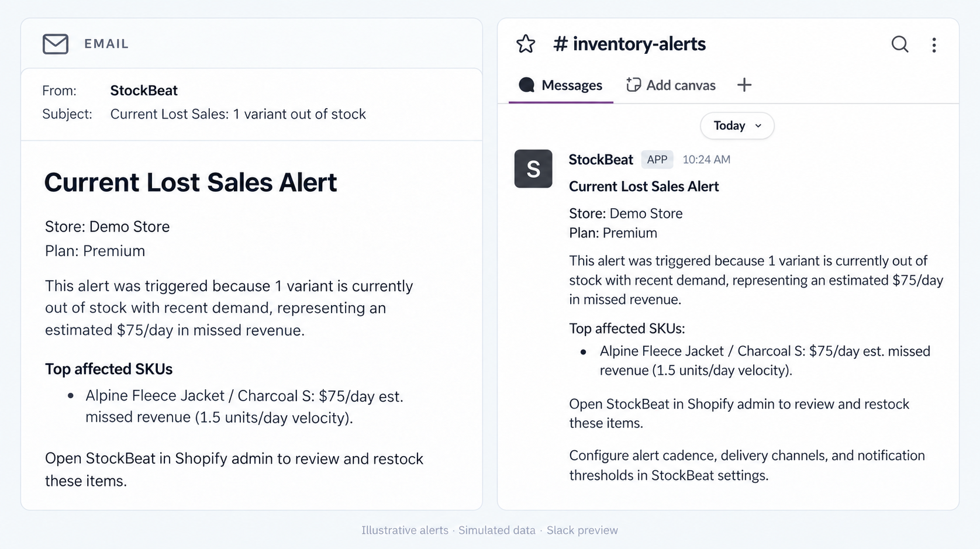
Task: Click 'Plan: Premium' in Slack message
Action: (x=613, y=233)
